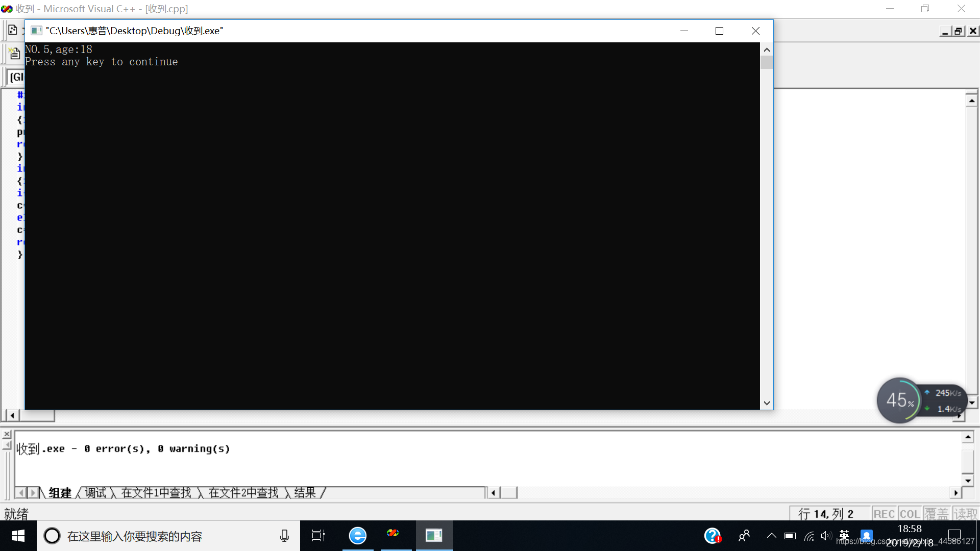The height and width of the screenshot is (551, 980).
Task: Click the 就绪 ready status text
Action: (16, 514)
